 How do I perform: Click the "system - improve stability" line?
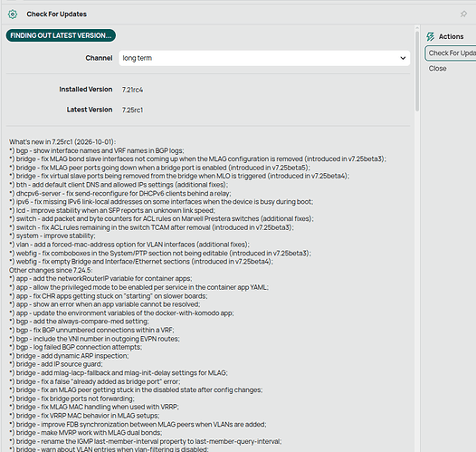coord(52,236)
